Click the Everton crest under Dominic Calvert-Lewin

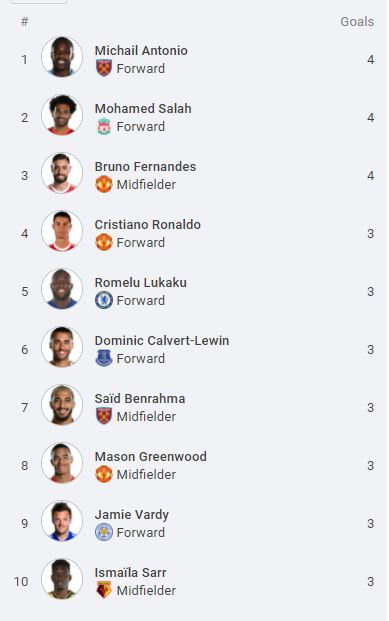[104, 358]
